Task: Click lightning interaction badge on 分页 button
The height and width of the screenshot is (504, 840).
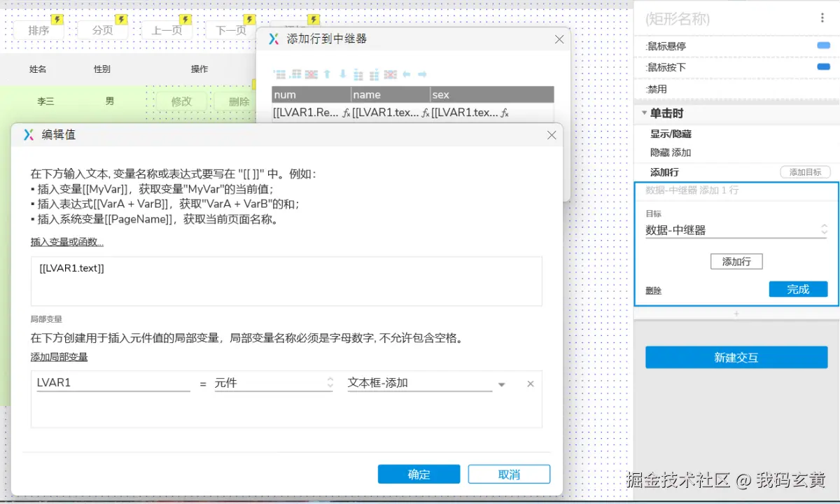Action: pos(121,20)
